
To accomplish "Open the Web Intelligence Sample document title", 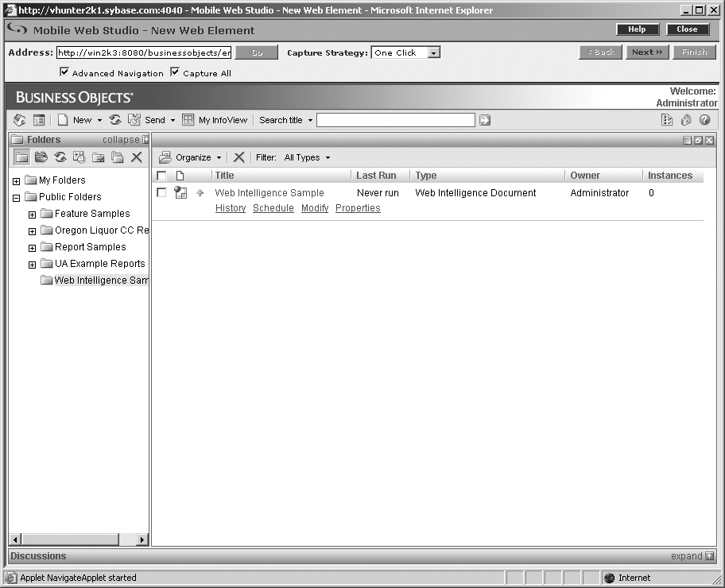I will tap(269, 193).
